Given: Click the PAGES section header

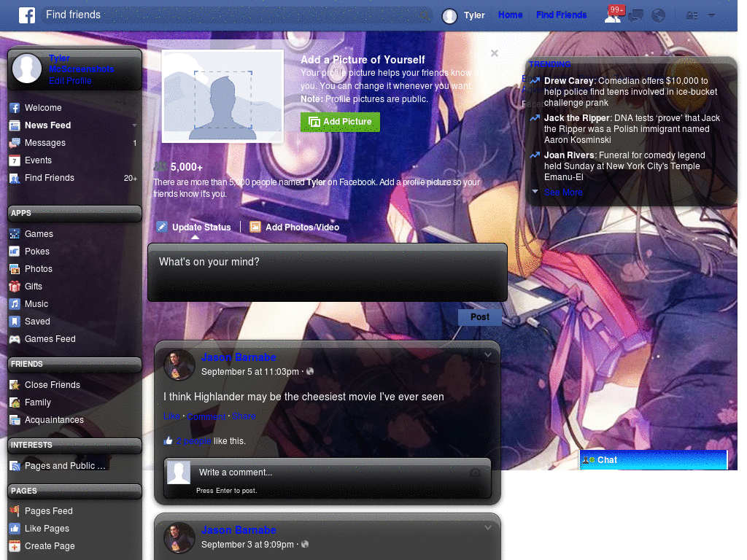Looking at the screenshot, I should (74, 491).
